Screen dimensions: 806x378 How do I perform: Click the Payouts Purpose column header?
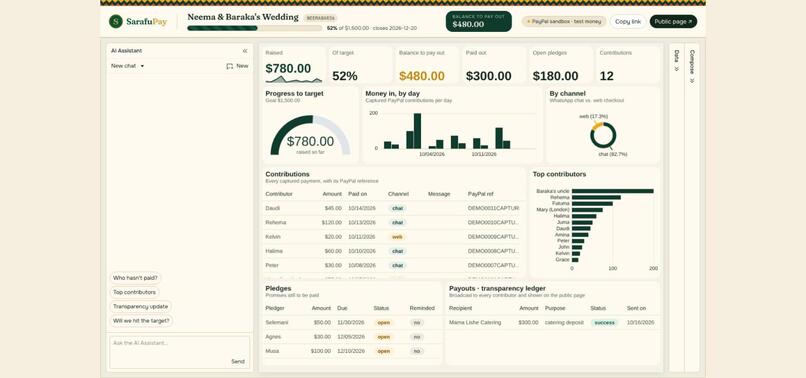[x=555, y=308]
